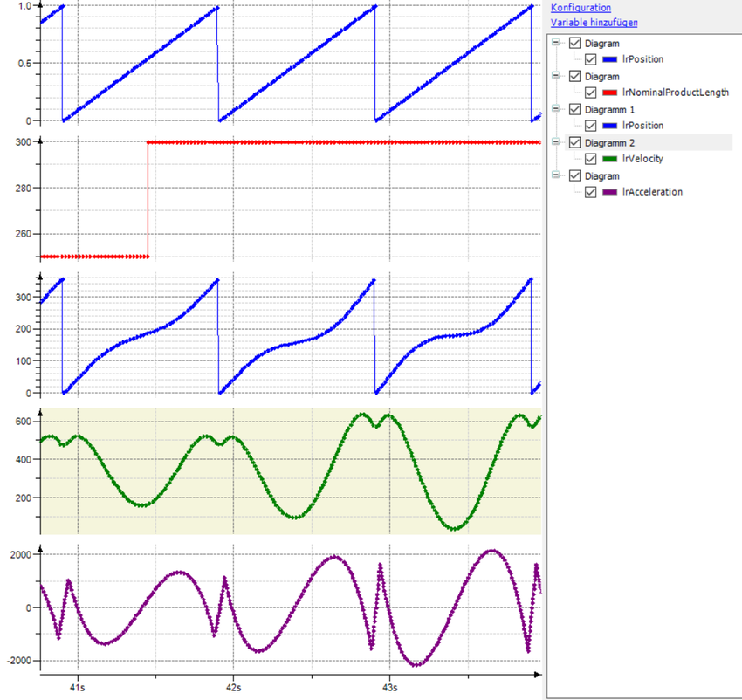Click the red lrNominalProductLength color swatch
The height and width of the screenshot is (700, 742).
click(610, 93)
